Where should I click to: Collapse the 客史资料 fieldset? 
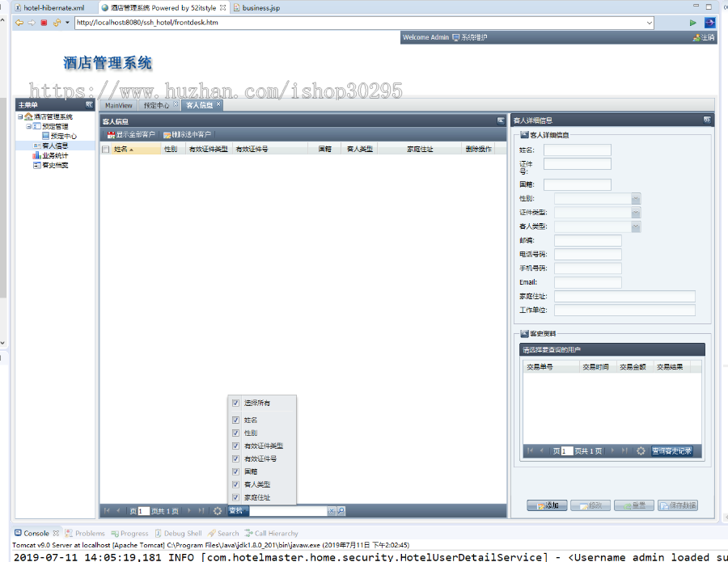[x=524, y=334]
